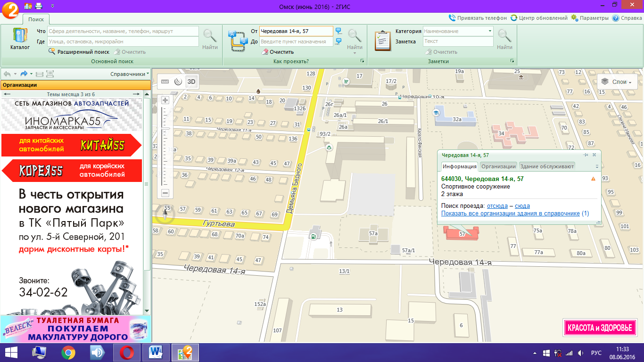
Task: Pick destination on map icon beside До field
Action: [339, 41]
